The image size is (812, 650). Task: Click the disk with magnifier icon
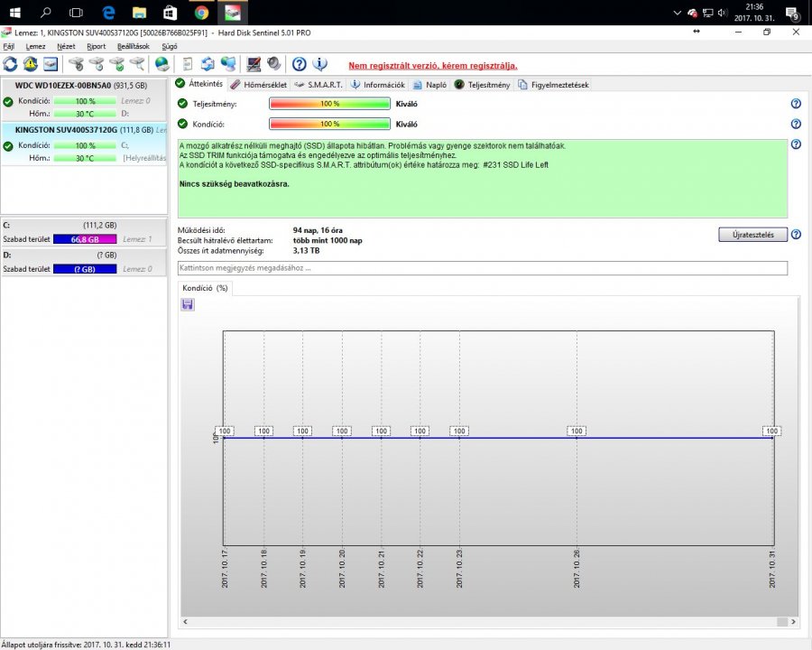137,64
